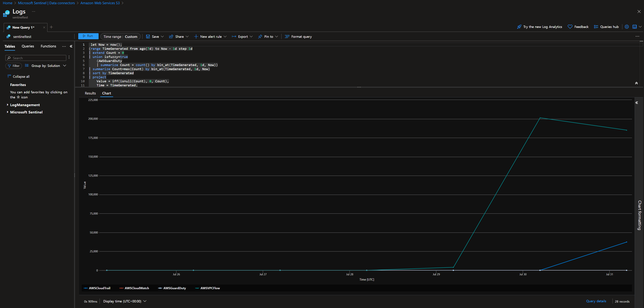Click the Pin to pushpin icon

[260, 37]
